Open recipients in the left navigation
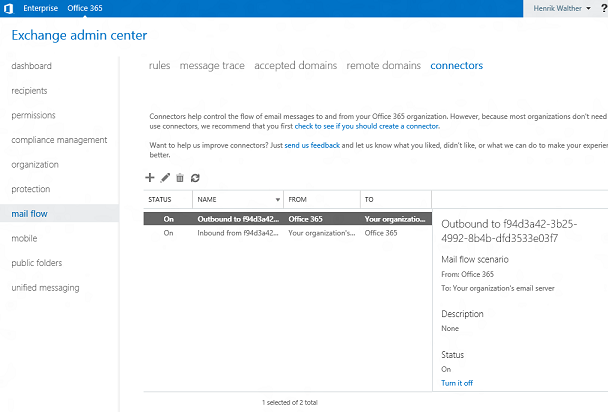The width and height of the screenshot is (608, 412). 29,91
